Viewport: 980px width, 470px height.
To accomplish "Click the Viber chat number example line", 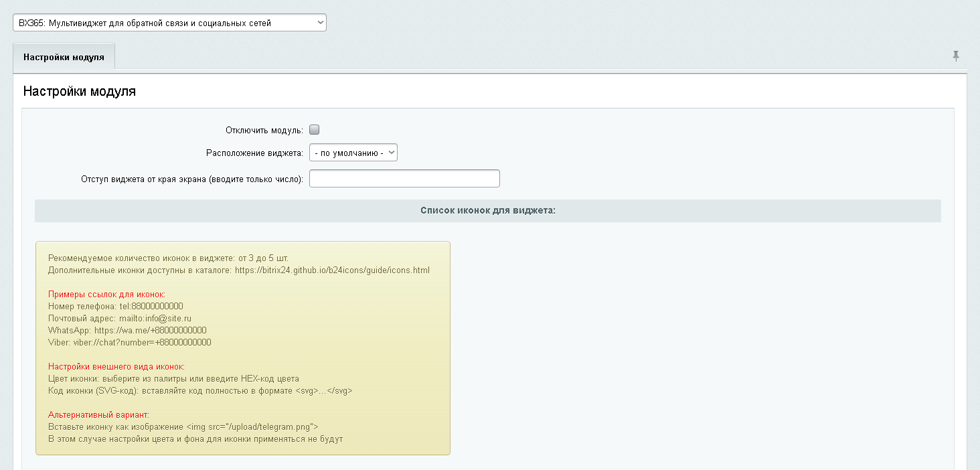I will pyautogui.click(x=129, y=343).
